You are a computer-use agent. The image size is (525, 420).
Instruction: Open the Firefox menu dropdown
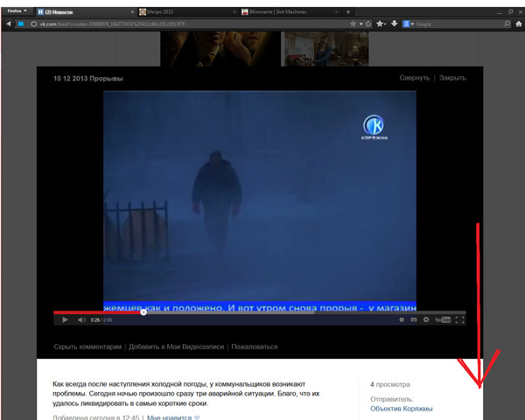tap(17, 10)
